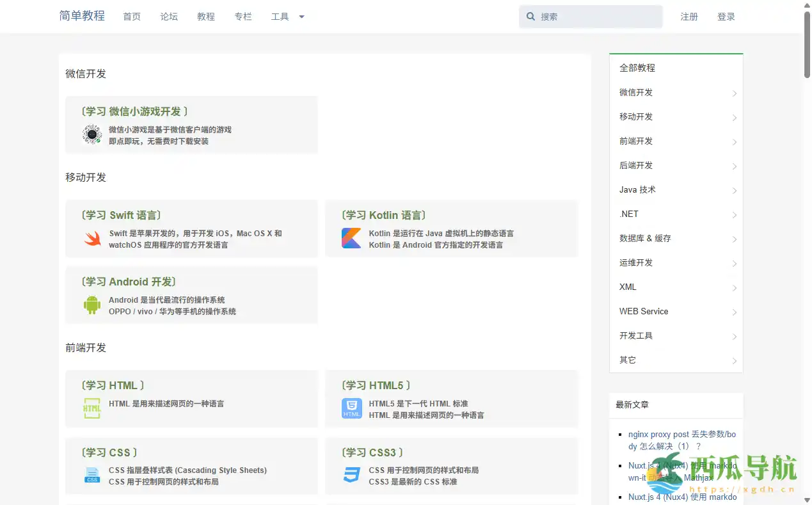Click the CSS3 shield icon
The width and height of the screenshot is (812, 505).
click(x=351, y=476)
